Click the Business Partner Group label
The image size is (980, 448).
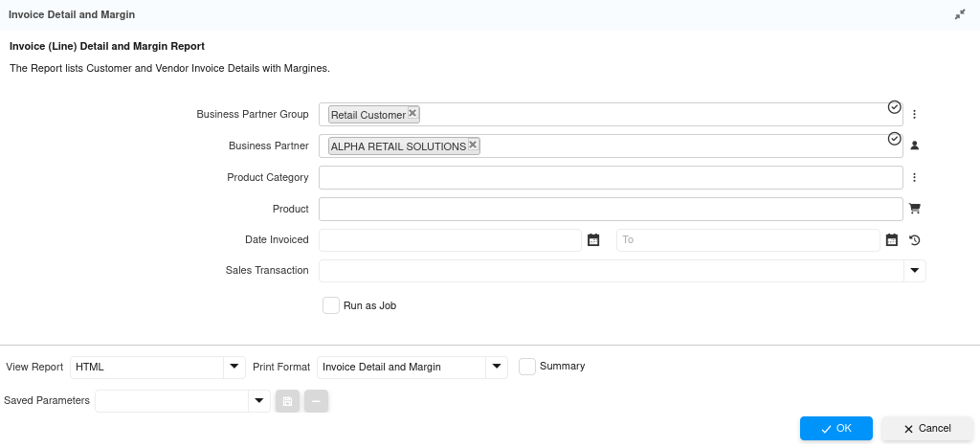(253, 114)
